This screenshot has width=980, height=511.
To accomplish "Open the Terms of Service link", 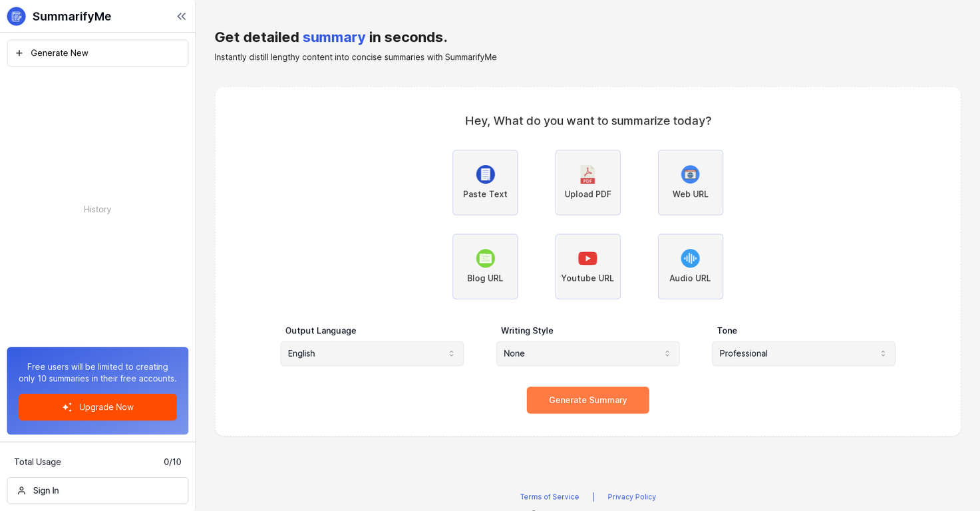I will pos(550,497).
